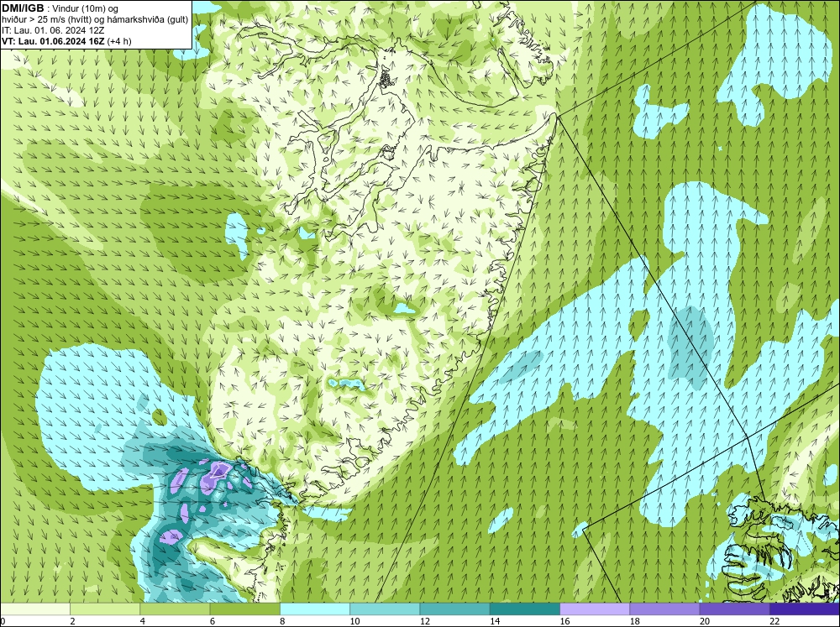This screenshot has height=627, width=840.
Task: Click the legend scale label 22
Action: click(774, 621)
